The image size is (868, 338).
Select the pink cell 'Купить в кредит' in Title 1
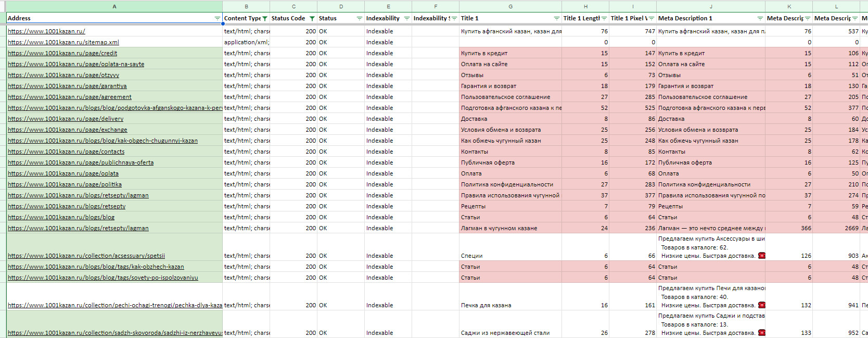point(484,53)
